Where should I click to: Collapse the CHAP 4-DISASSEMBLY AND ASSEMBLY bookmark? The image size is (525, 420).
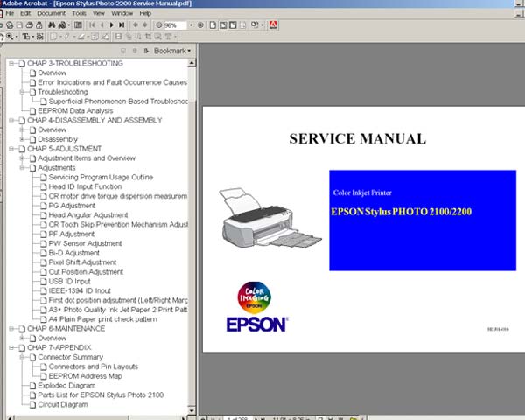(11, 120)
